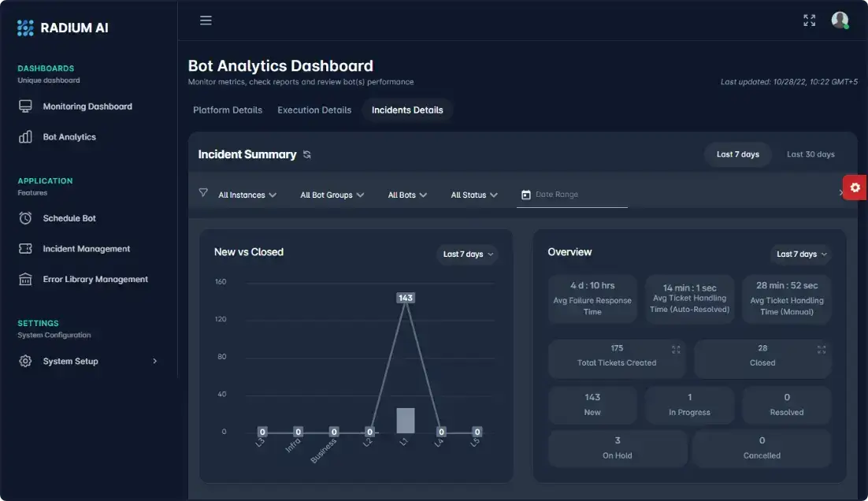Switch to the Execution Details tab
This screenshot has width=868, height=501.
[314, 110]
